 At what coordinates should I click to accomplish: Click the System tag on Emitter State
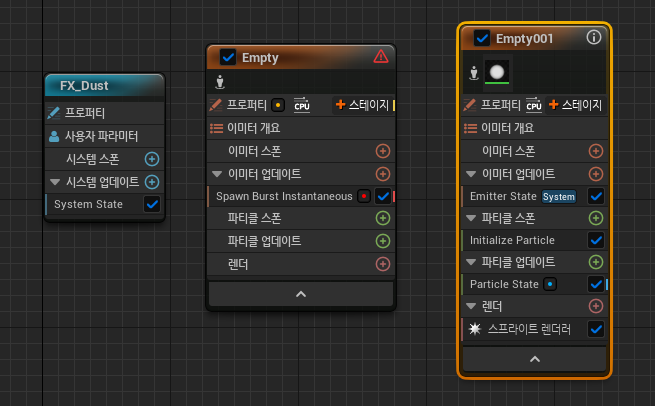tap(559, 196)
